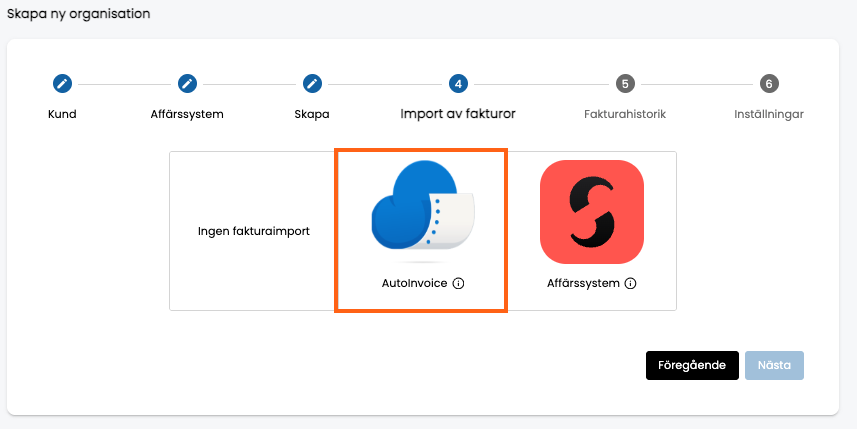Select the AutoInvoice cloud logo
The width and height of the screenshot is (857, 429).
click(423, 212)
